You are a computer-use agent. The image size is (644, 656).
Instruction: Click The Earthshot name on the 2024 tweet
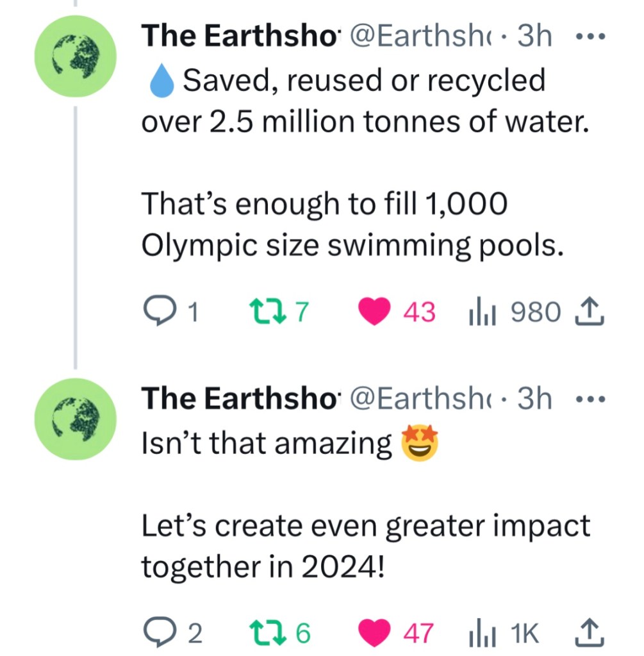237,399
